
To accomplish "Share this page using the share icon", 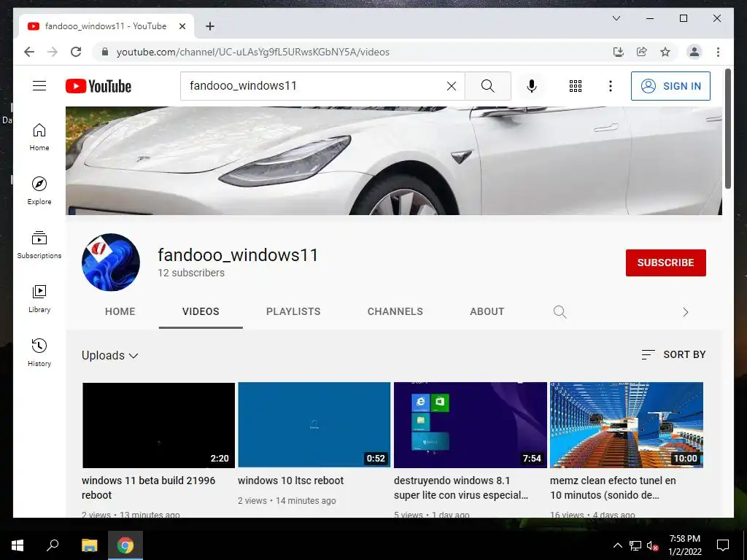I will coord(642,52).
